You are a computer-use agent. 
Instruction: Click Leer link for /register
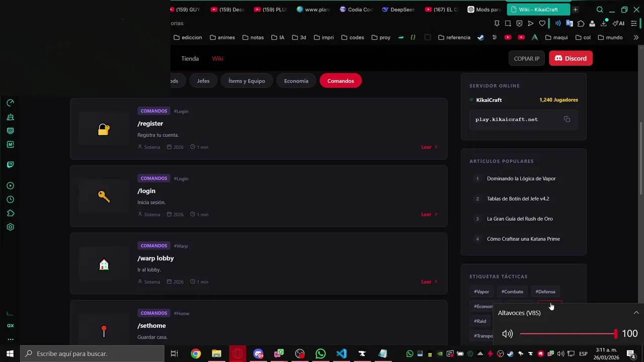coord(429,147)
